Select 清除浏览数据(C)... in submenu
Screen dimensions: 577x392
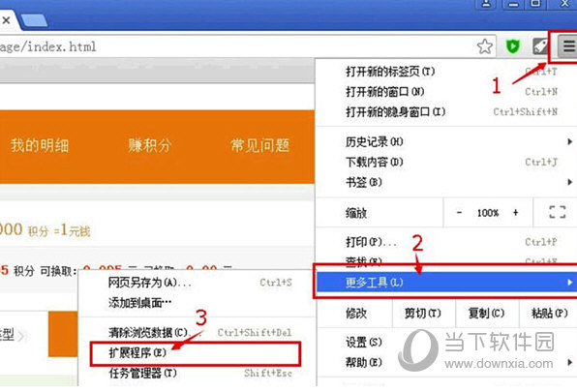[x=197, y=332]
